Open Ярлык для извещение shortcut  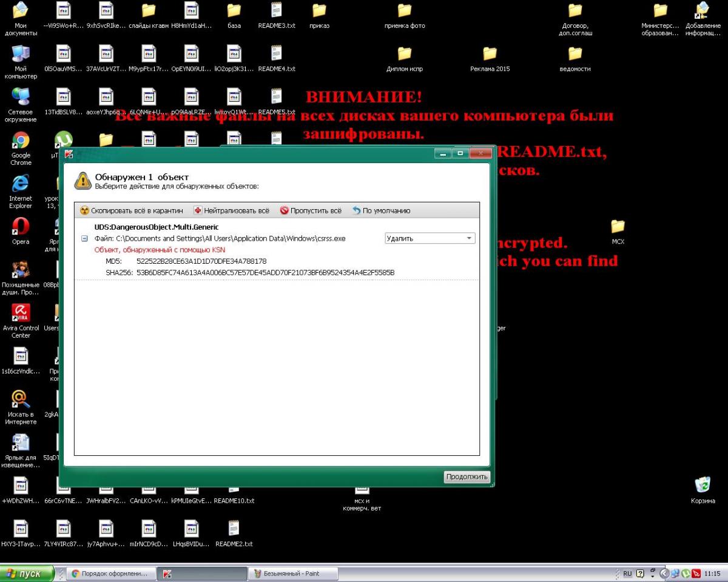[x=21, y=450]
